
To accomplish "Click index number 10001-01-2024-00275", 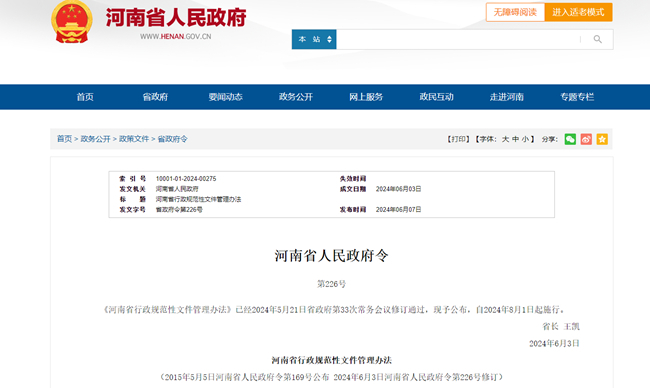I will tap(186, 179).
